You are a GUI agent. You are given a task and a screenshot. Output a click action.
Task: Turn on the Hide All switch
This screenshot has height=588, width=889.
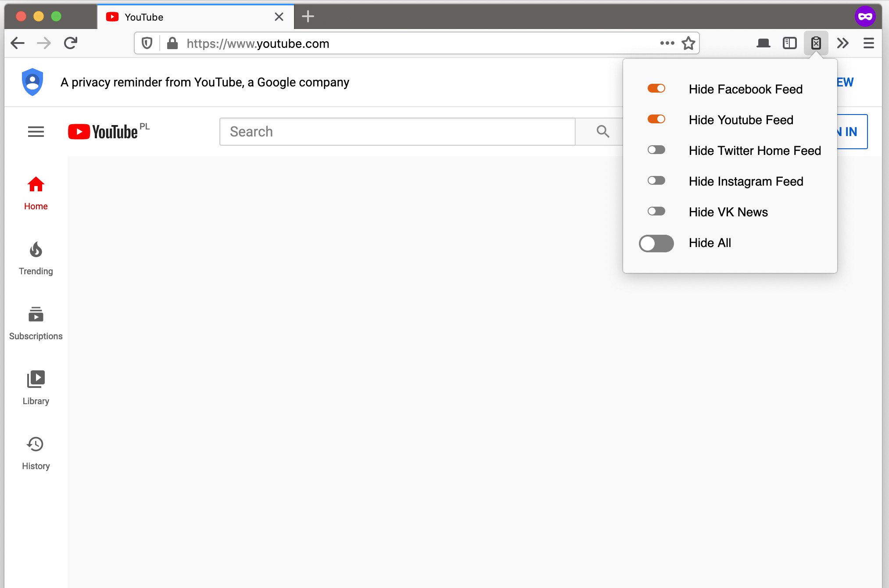[x=656, y=243]
